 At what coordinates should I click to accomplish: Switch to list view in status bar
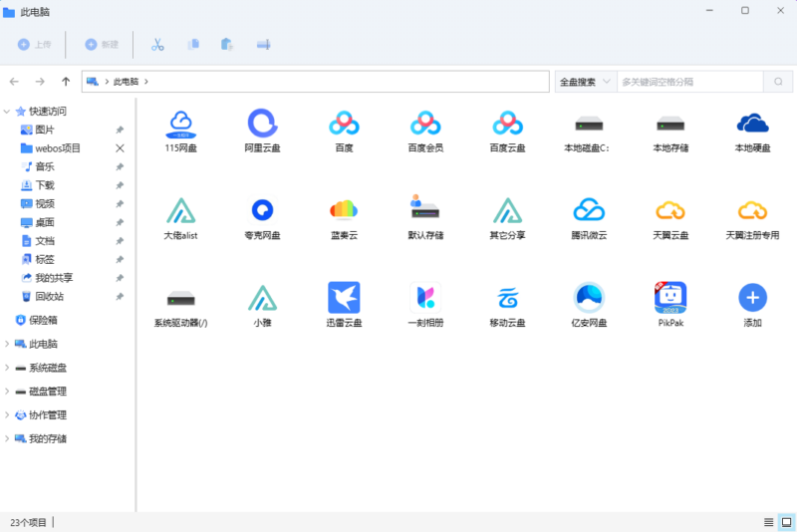tap(768, 522)
